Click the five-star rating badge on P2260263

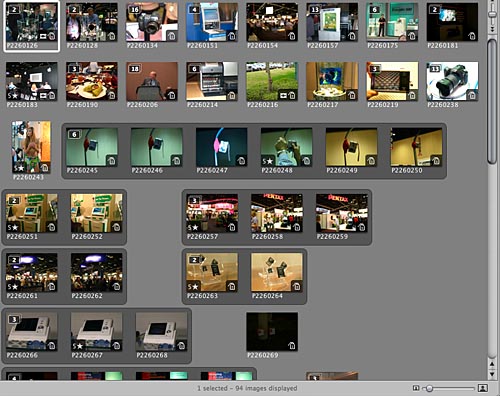pos(193,287)
